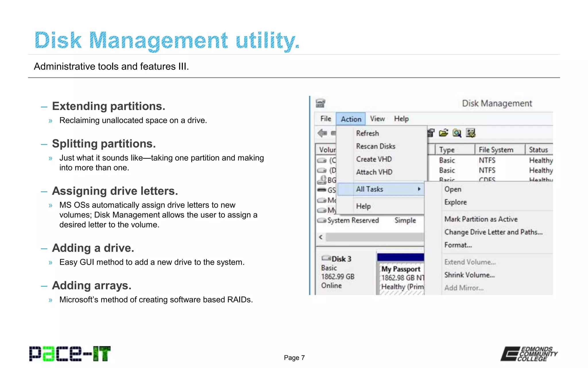Click the Splitting partitions heading
The image size is (588, 368).
pos(104,143)
